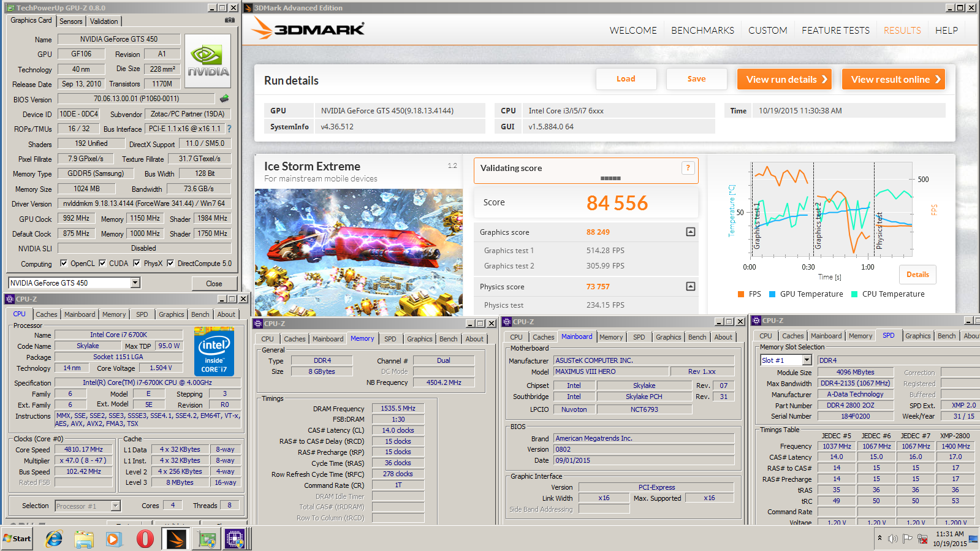Click the Start button
Image resolution: width=980 pixels, height=551 pixels.
(x=17, y=539)
